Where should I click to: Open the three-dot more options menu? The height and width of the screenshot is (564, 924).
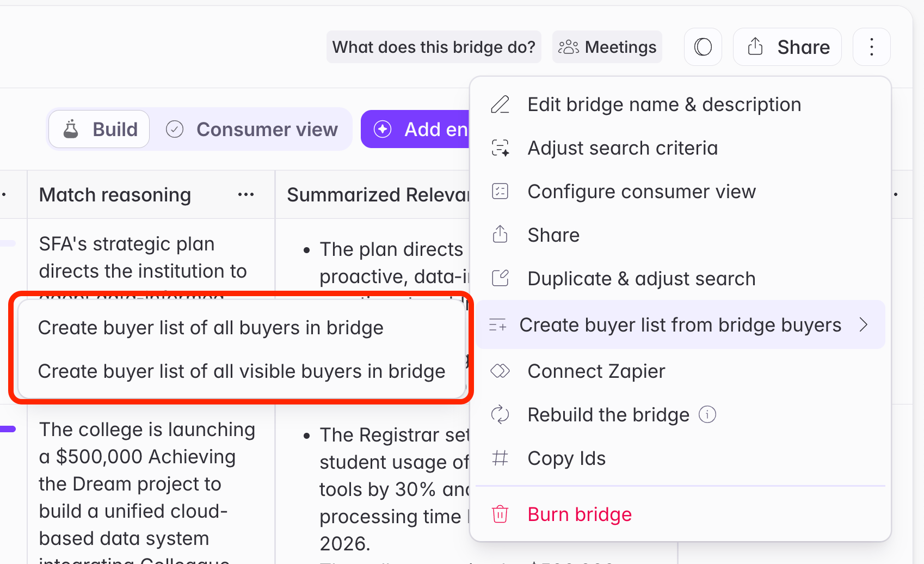872,47
